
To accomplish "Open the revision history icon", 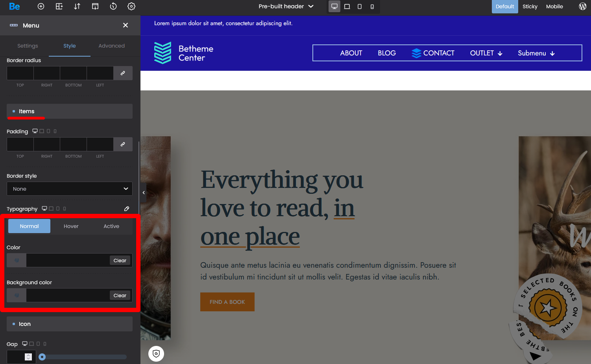I will [113, 6].
